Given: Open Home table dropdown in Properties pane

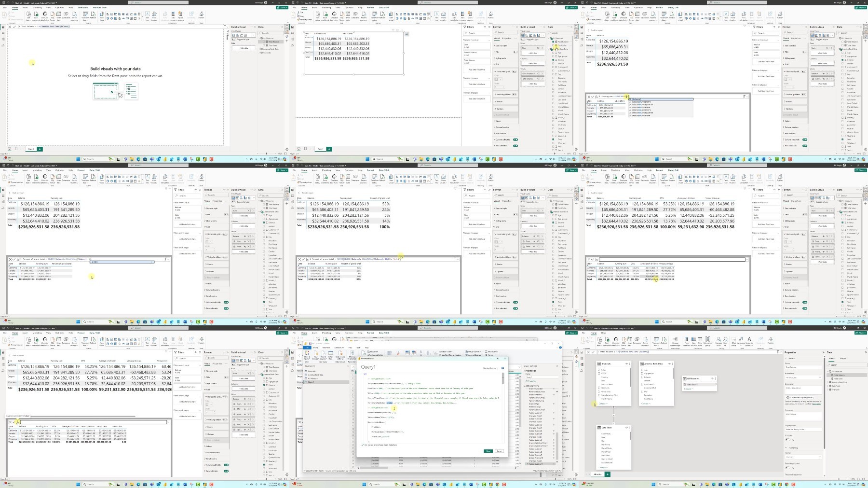Looking at the screenshot, I should click(x=803, y=377).
